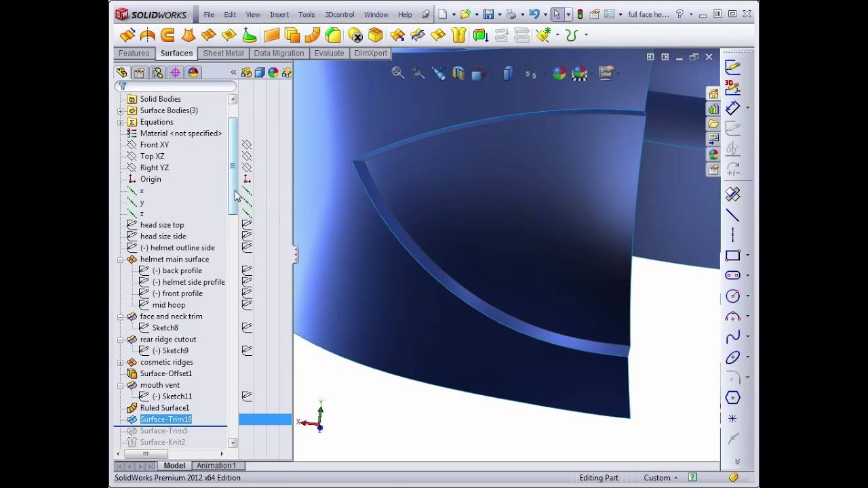Click the Save icon
This screenshot has height=488, width=868.
tap(488, 14)
